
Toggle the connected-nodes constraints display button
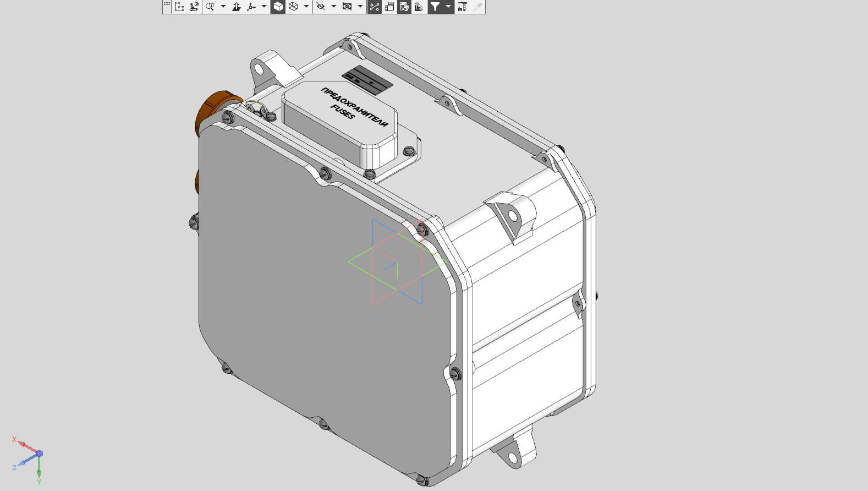(x=375, y=7)
